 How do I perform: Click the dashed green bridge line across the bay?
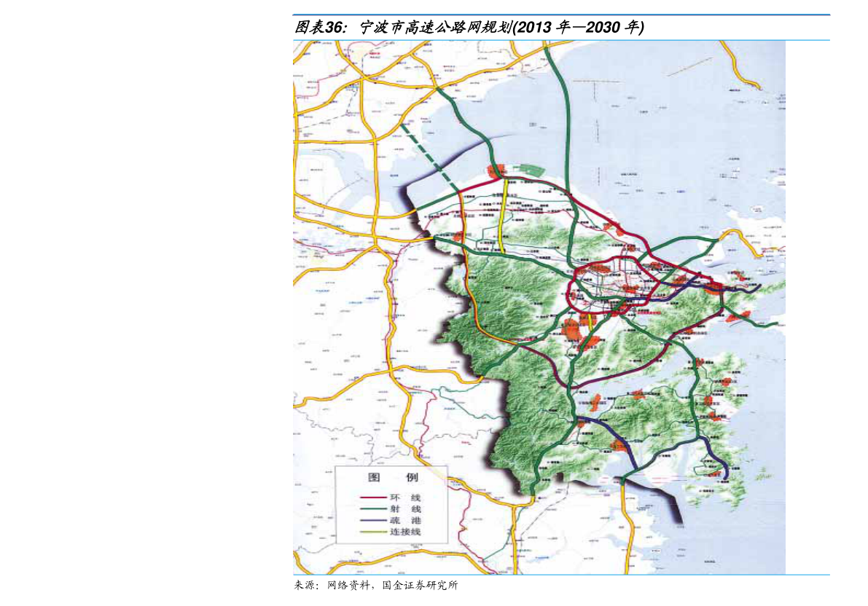[430, 157]
